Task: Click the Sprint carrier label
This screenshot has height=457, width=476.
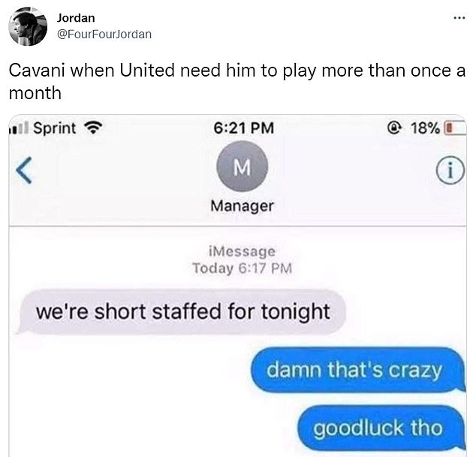Action: pyautogui.click(x=55, y=128)
